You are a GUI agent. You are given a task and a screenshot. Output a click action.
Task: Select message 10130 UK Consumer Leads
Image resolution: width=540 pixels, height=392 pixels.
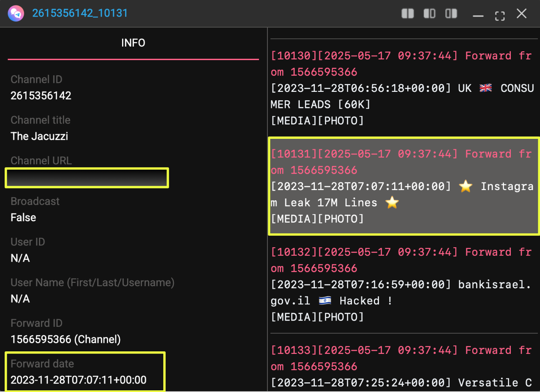tap(402, 88)
